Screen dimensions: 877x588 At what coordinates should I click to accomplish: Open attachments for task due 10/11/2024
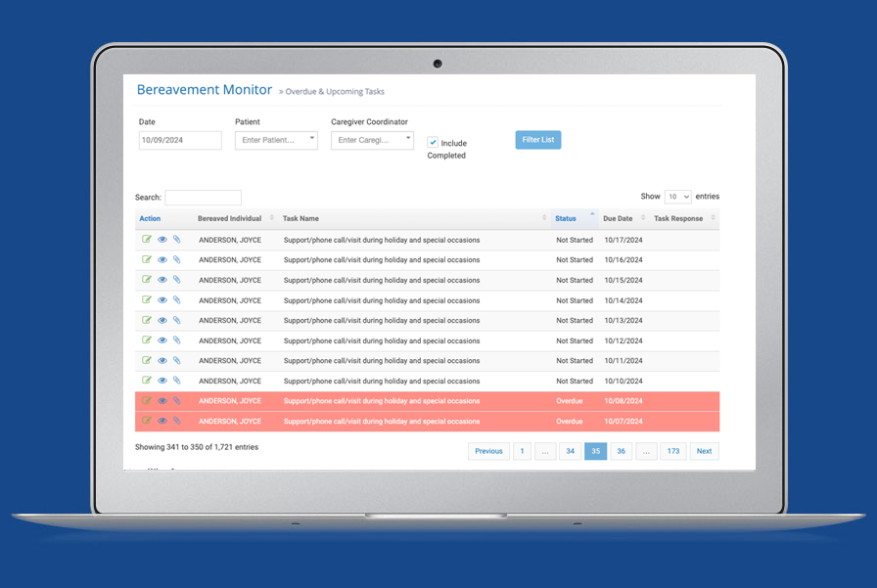(x=177, y=360)
